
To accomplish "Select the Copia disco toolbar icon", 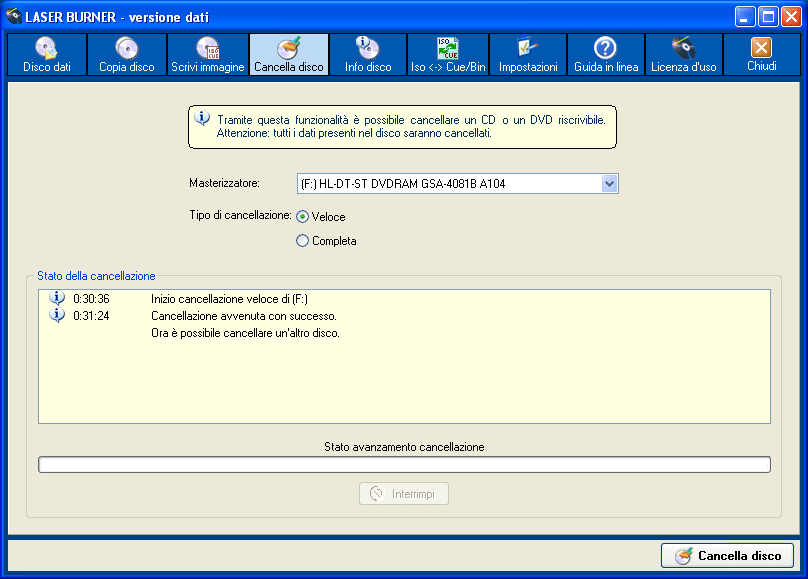I will point(126,54).
